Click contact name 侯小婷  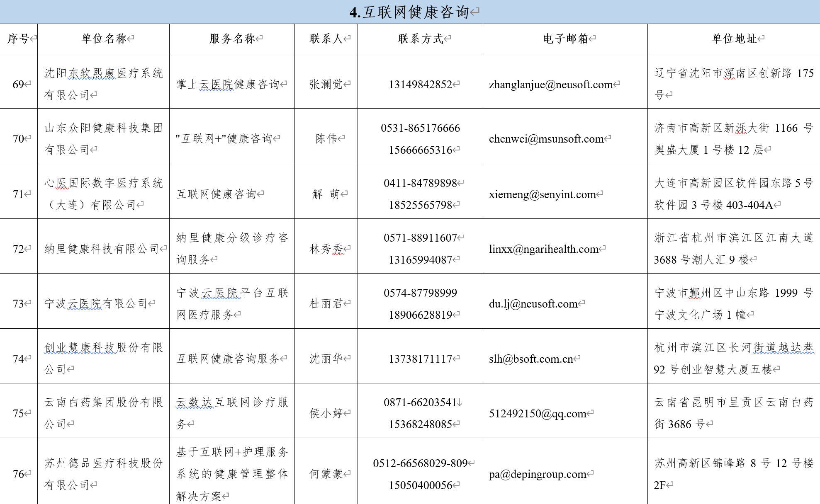(x=326, y=413)
